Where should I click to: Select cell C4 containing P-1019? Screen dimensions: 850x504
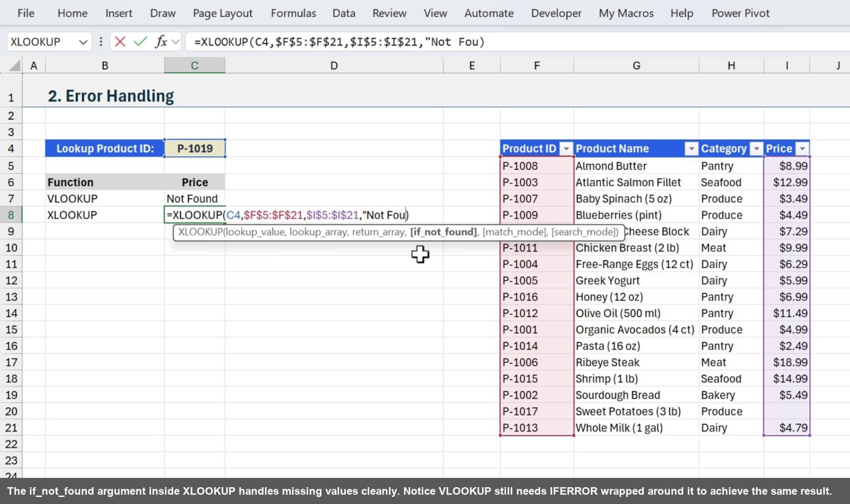[194, 148]
